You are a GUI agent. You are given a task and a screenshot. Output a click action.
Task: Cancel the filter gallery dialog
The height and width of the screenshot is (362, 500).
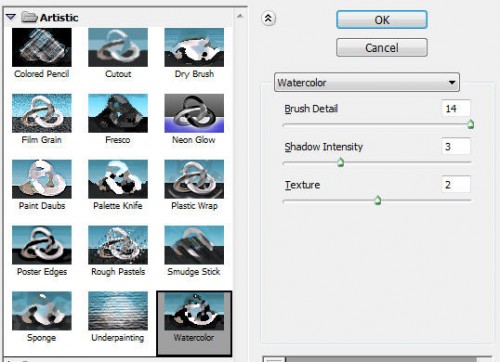point(382,48)
